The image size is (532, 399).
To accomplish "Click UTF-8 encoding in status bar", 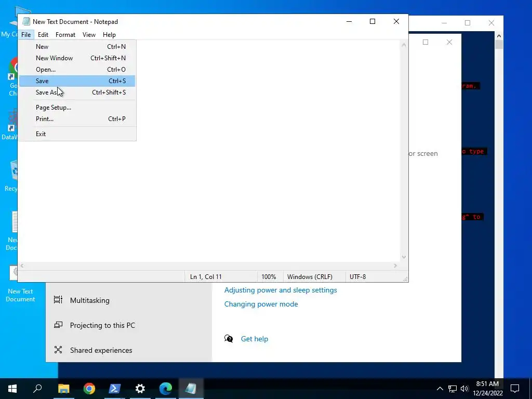I will (x=357, y=277).
